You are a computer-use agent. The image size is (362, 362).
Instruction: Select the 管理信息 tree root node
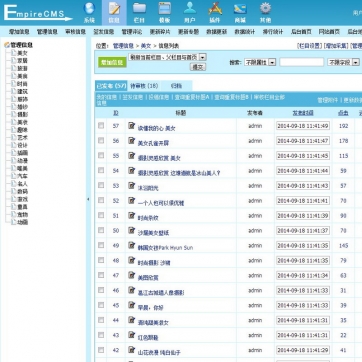[21, 45]
